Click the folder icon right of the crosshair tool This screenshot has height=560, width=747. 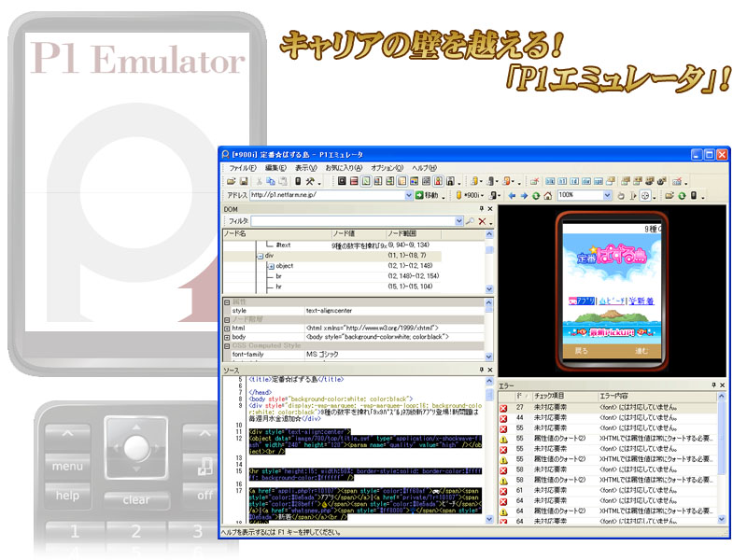669,196
